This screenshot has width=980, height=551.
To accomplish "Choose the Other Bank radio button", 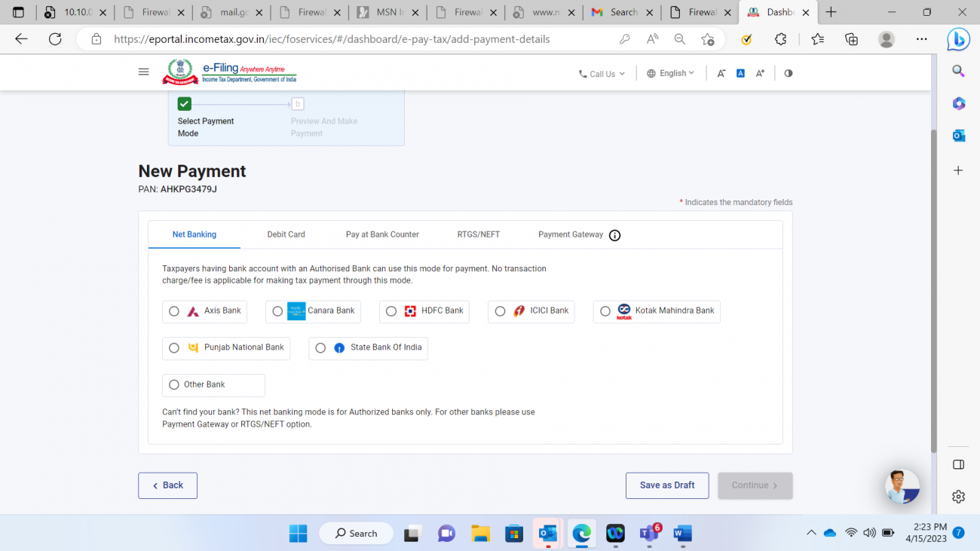I will click(174, 385).
